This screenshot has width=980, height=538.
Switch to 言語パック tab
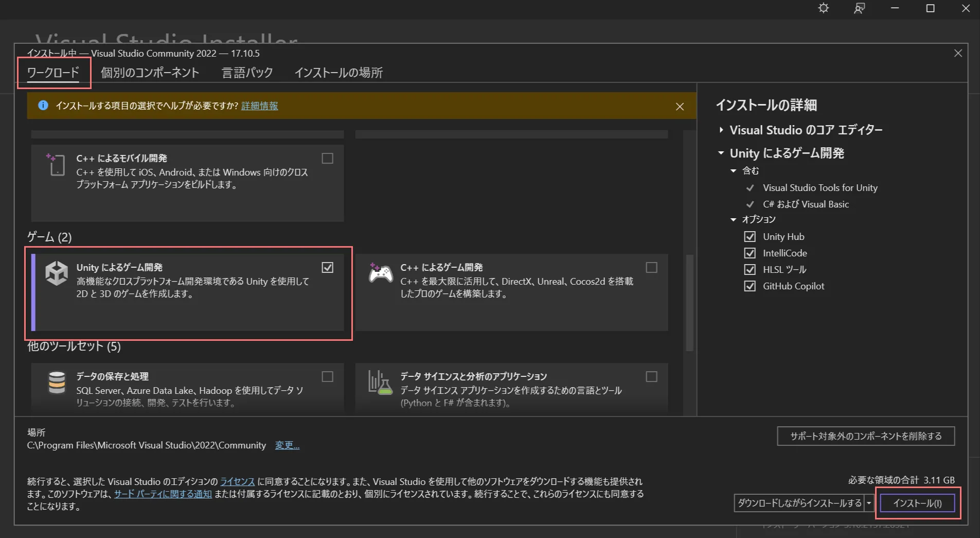coord(247,73)
